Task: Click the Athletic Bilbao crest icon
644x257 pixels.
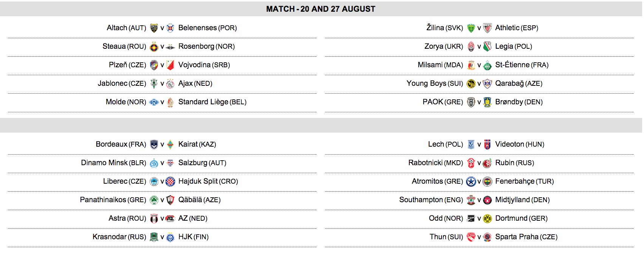Action: (x=488, y=28)
